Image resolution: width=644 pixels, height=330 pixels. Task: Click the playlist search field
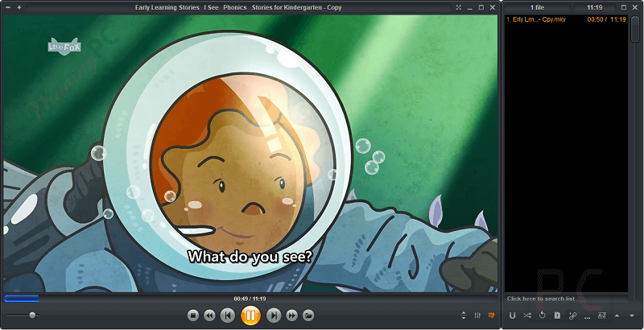[x=566, y=299]
